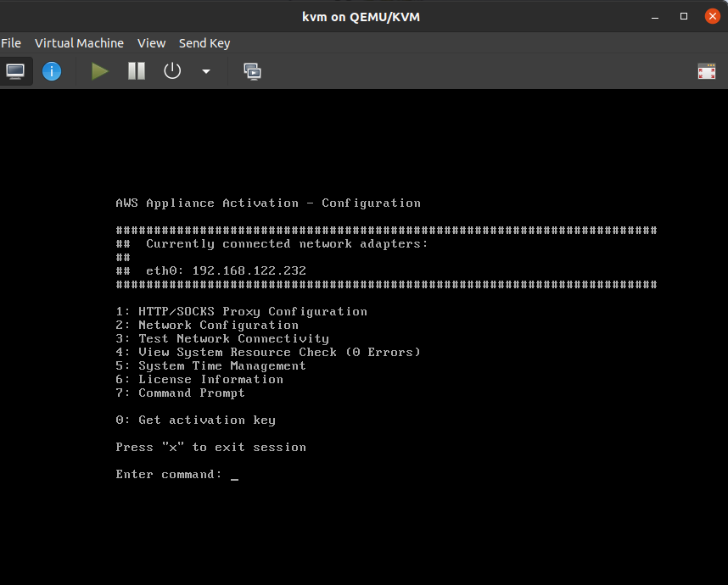This screenshot has height=585, width=728.
Task: Click 'Press "x" to exit session' text
Action: pyautogui.click(x=210, y=447)
